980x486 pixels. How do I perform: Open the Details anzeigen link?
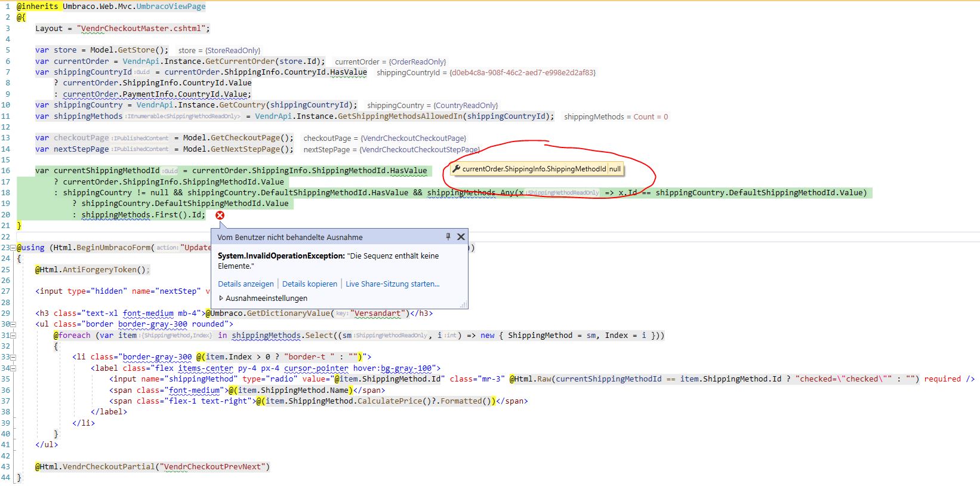[246, 284]
